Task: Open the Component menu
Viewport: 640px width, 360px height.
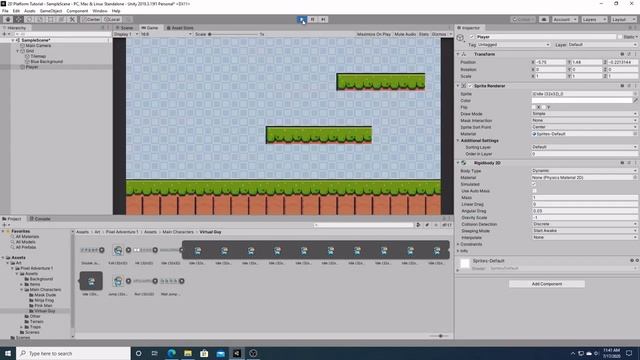Action: 77,11
